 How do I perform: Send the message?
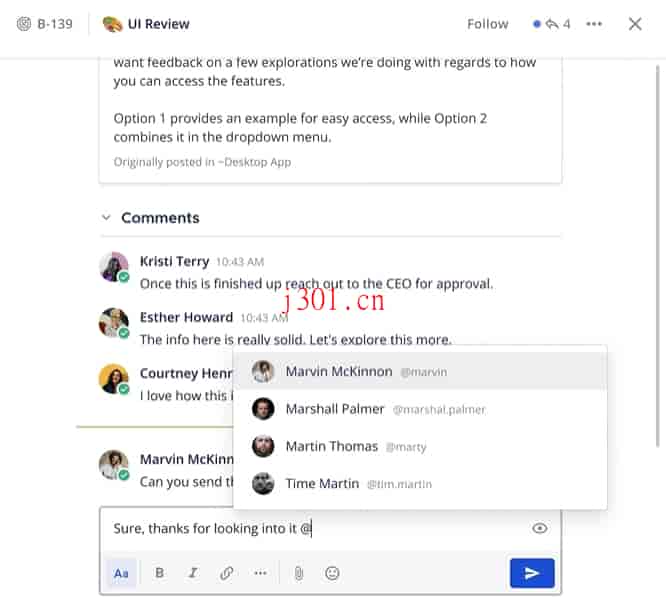(532, 573)
